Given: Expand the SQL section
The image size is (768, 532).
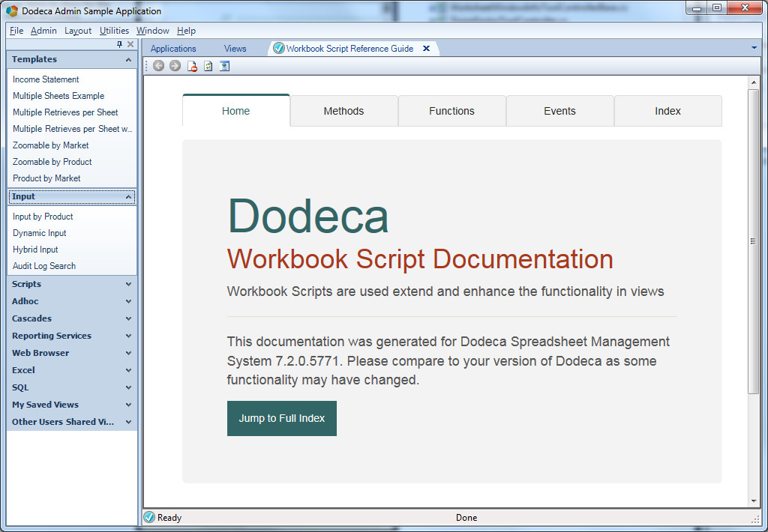Looking at the screenshot, I should pos(128,387).
